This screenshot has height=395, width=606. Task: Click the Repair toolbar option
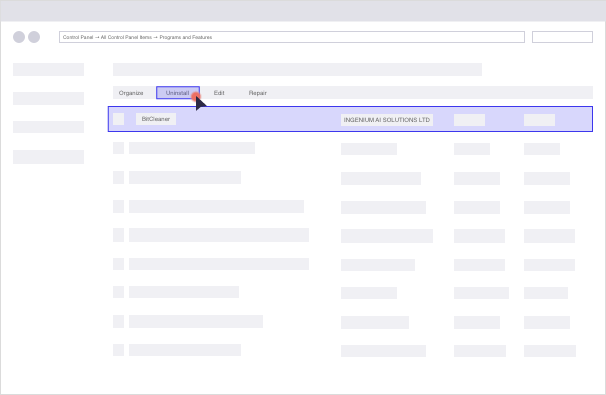[258, 93]
